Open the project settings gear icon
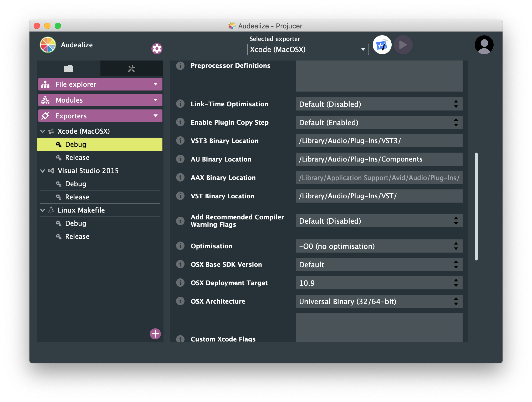 [157, 48]
